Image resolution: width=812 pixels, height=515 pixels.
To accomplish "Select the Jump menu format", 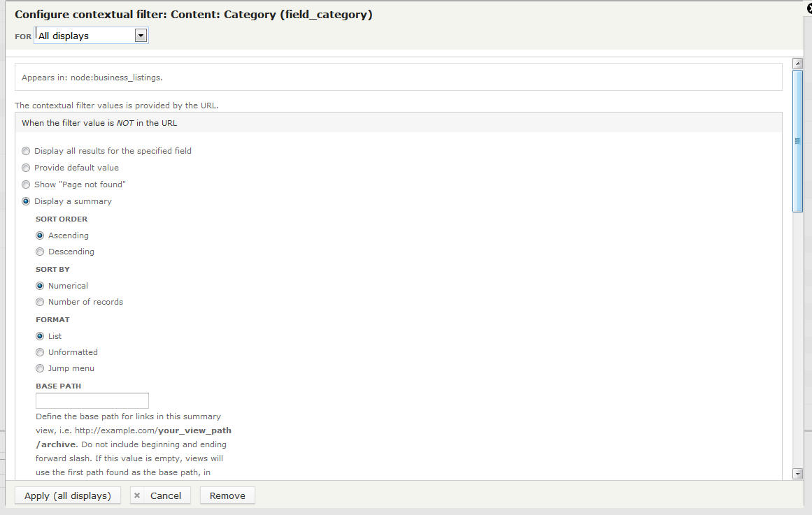I will 40,368.
